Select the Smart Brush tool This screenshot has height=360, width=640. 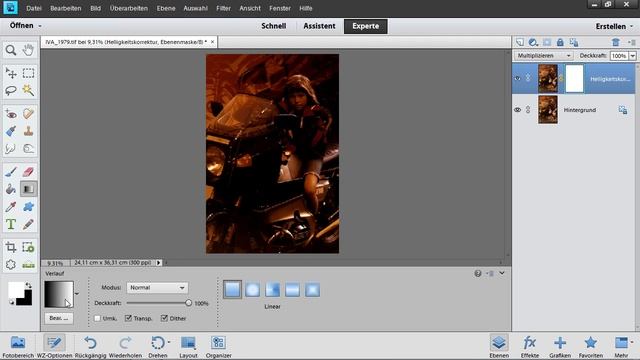coord(11,131)
